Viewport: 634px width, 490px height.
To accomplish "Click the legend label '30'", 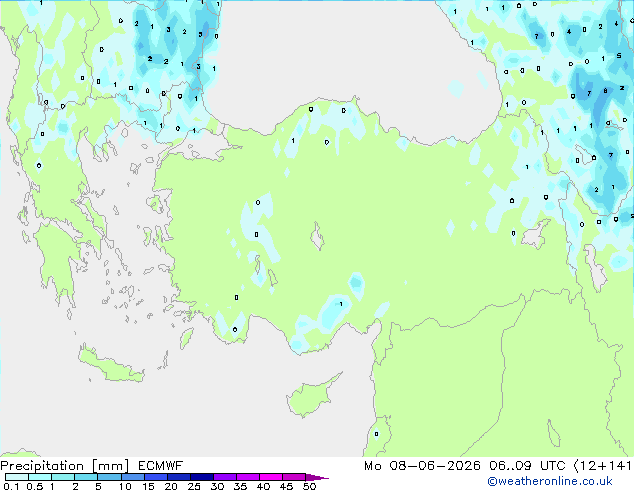I will point(217,486).
